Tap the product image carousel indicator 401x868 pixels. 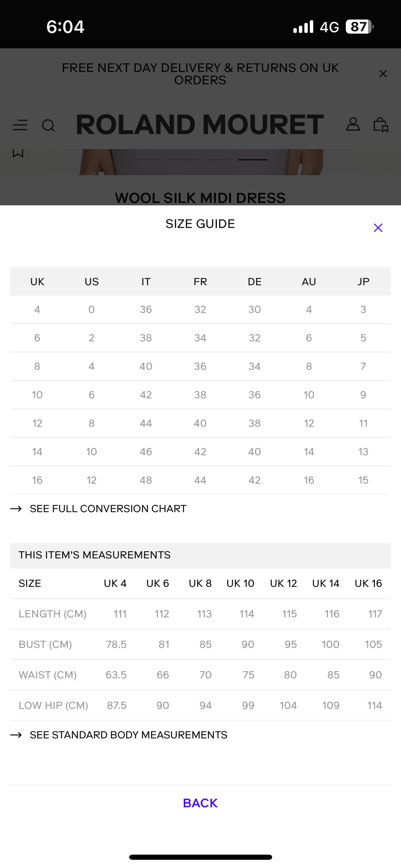(252, 160)
